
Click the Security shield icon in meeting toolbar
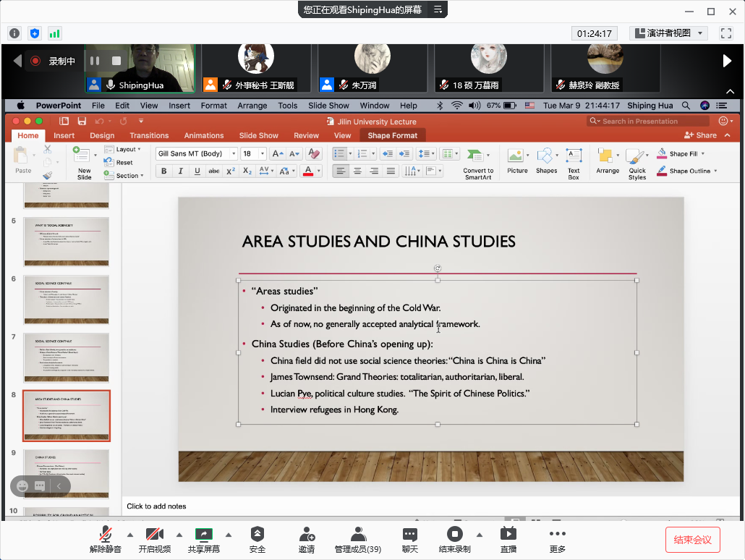click(x=257, y=535)
